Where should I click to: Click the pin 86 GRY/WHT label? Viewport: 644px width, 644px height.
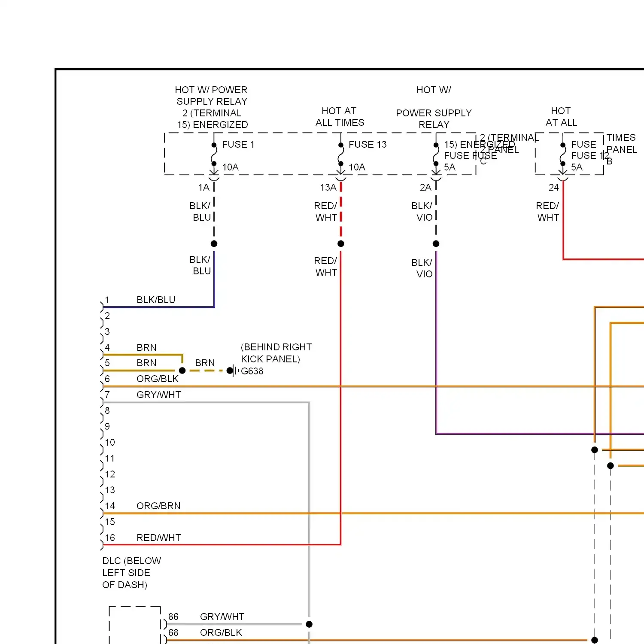pyautogui.click(x=222, y=617)
